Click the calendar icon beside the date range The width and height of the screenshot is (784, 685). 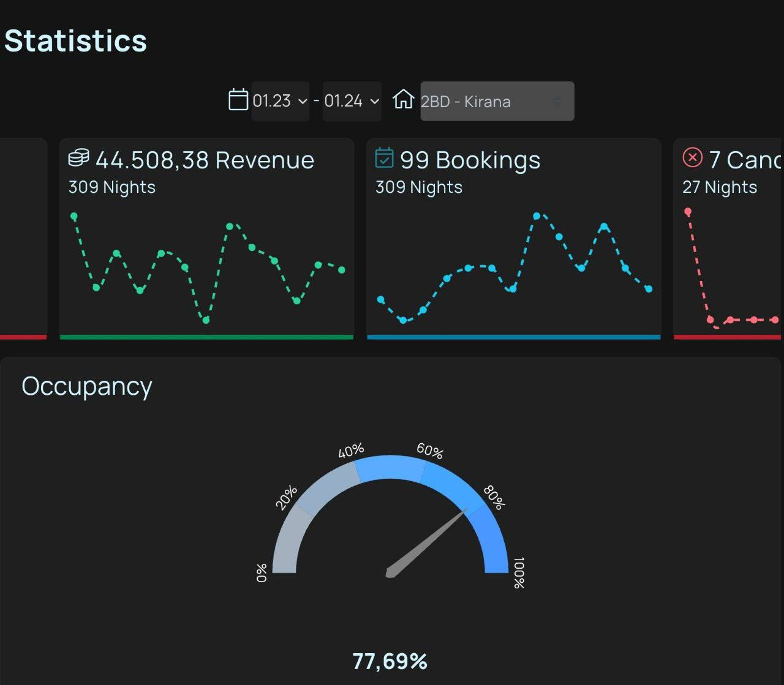(x=238, y=100)
